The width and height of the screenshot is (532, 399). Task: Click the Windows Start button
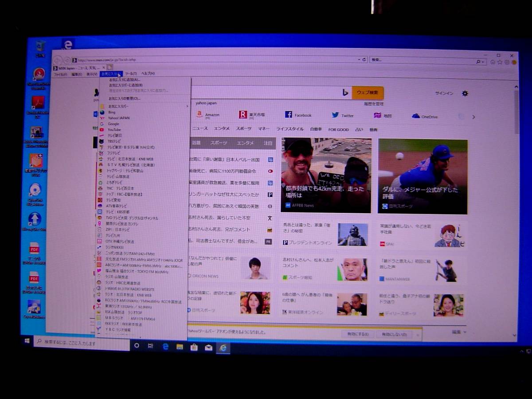click(x=27, y=341)
